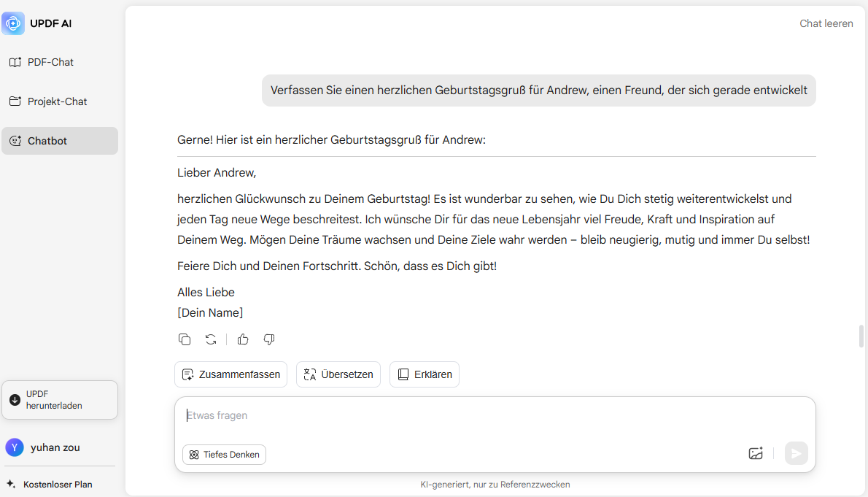Toggle Tiefes Denken mode
The height and width of the screenshot is (497, 868).
pos(224,455)
